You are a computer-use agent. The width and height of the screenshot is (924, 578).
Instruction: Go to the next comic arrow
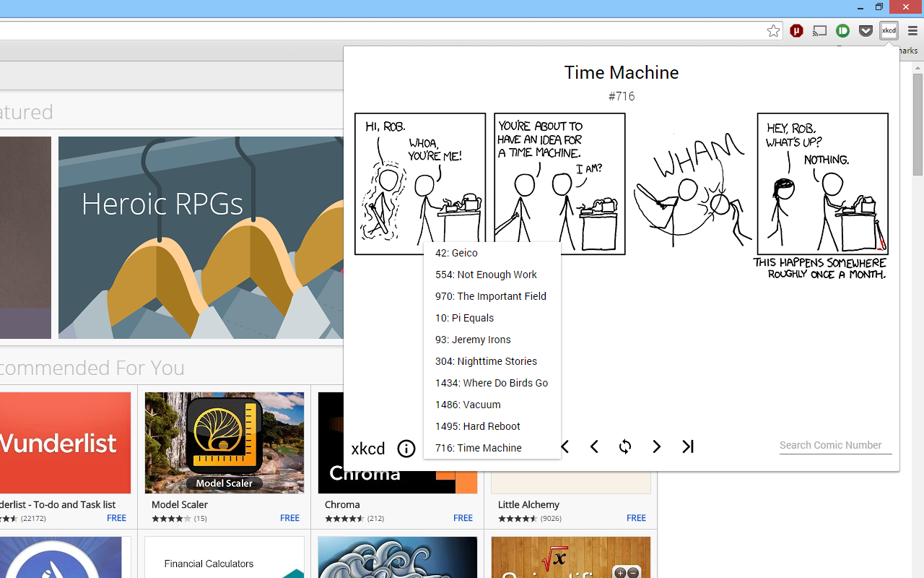pyautogui.click(x=656, y=447)
